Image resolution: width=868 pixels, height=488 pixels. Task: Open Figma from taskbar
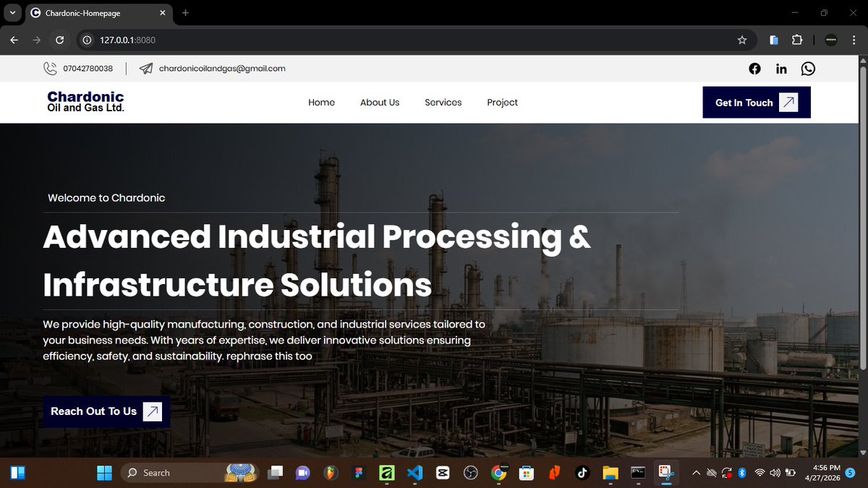click(358, 473)
